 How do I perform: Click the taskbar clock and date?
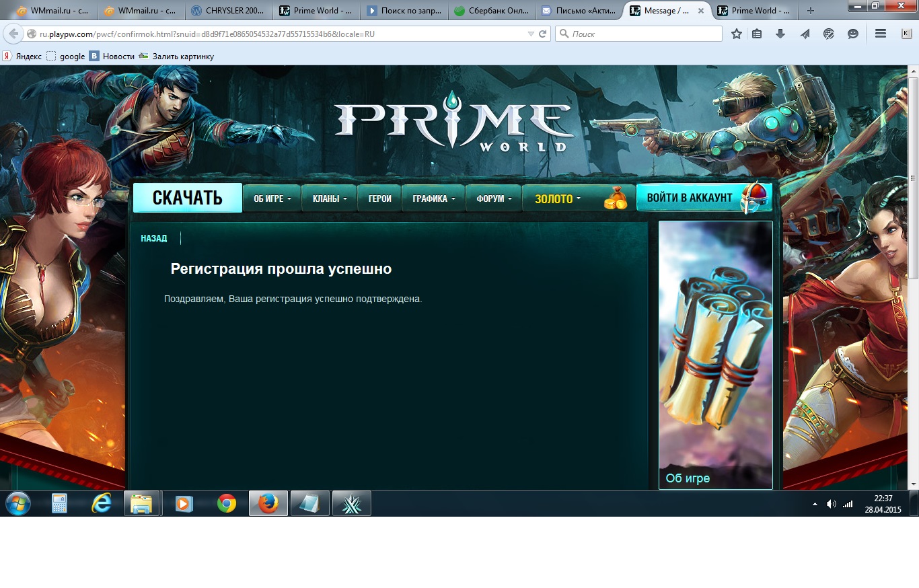(x=883, y=504)
